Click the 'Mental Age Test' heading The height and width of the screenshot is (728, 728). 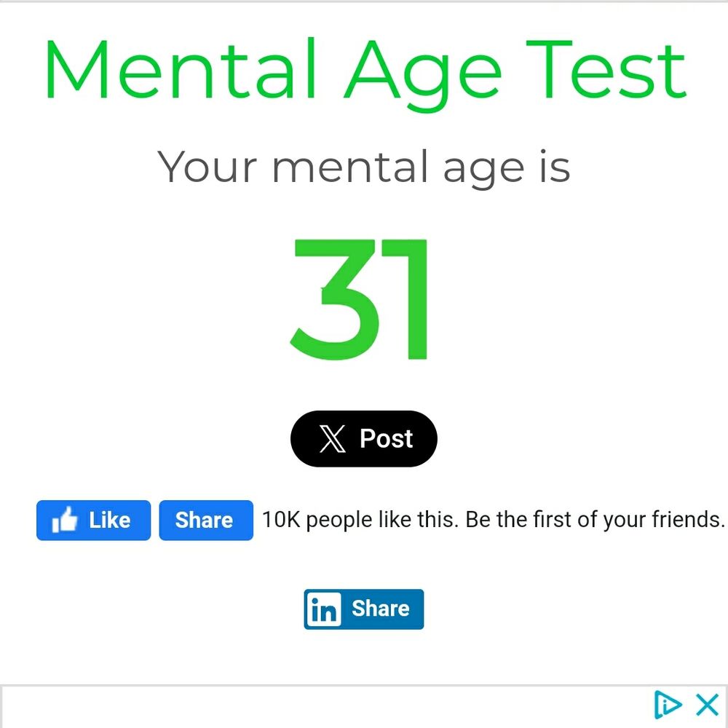[x=364, y=69]
